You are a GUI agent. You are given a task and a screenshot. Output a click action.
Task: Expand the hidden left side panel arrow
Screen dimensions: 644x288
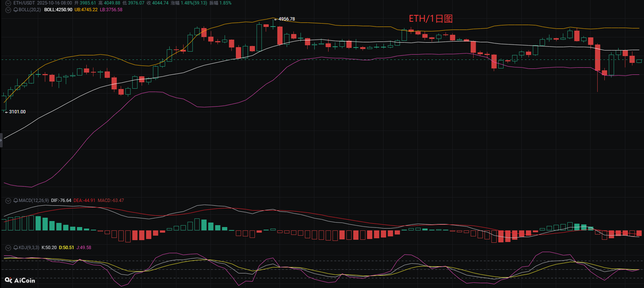1,140
